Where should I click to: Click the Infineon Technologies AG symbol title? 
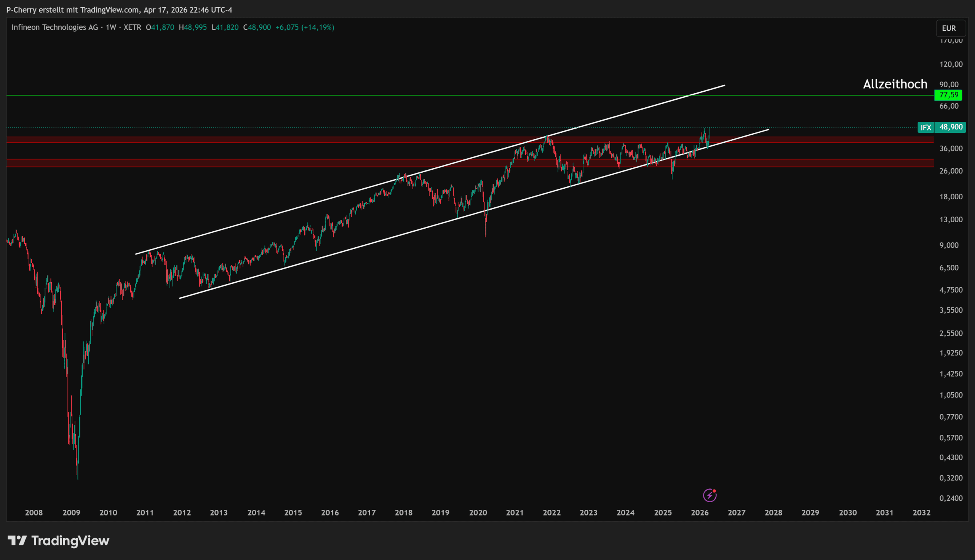click(55, 27)
